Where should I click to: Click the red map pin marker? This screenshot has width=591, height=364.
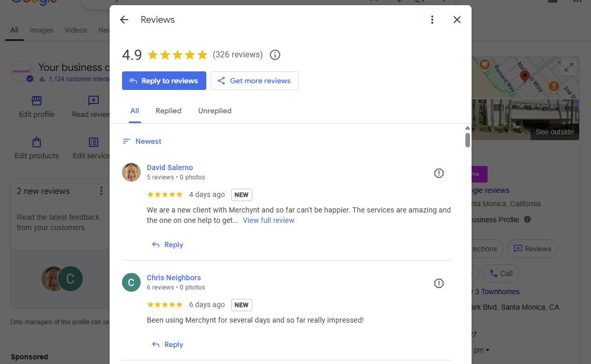(524, 75)
